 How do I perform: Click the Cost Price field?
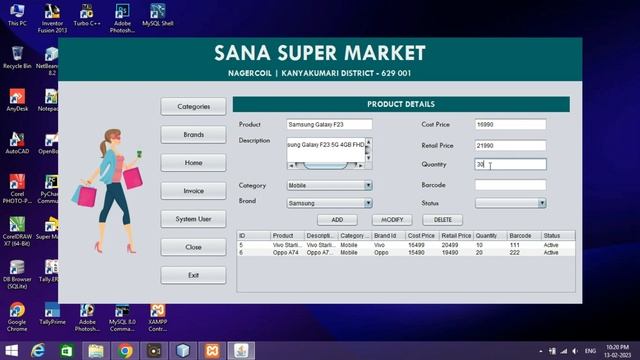(510, 124)
